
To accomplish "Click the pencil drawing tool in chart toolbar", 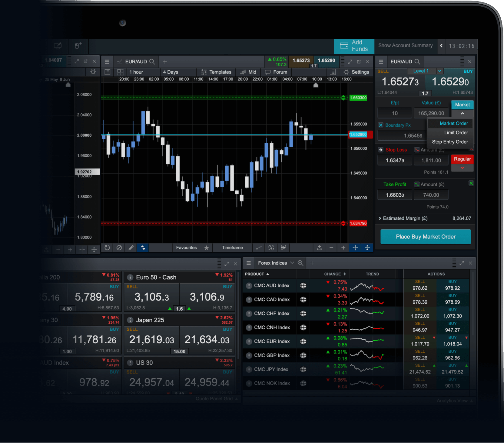I will tap(131, 248).
